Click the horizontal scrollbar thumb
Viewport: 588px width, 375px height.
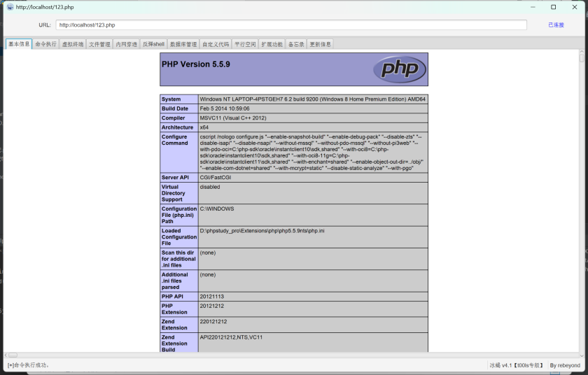[13, 355]
